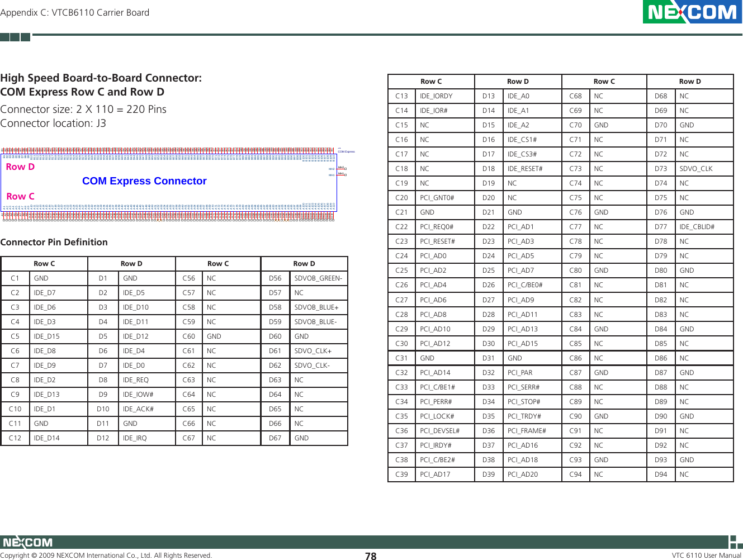Select the line 'Connector size: 2 X 110 = 220 Pins'
Screen dimensions: 743x560
pos(83,109)
